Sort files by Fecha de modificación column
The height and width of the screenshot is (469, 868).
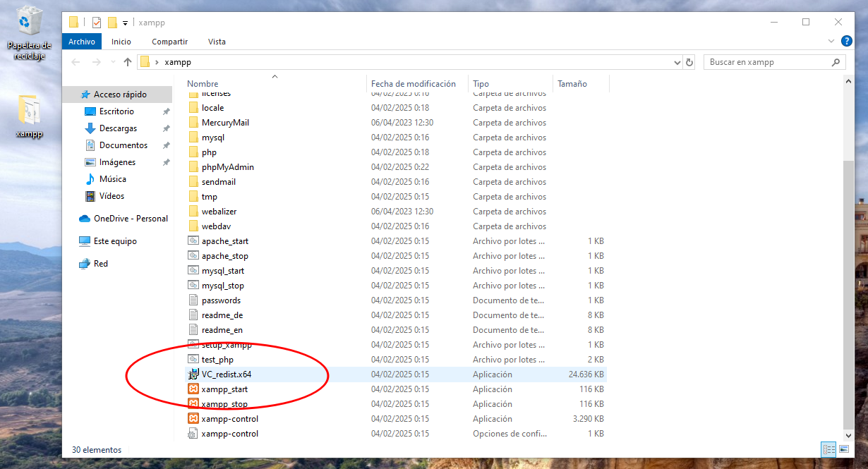[414, 83]
